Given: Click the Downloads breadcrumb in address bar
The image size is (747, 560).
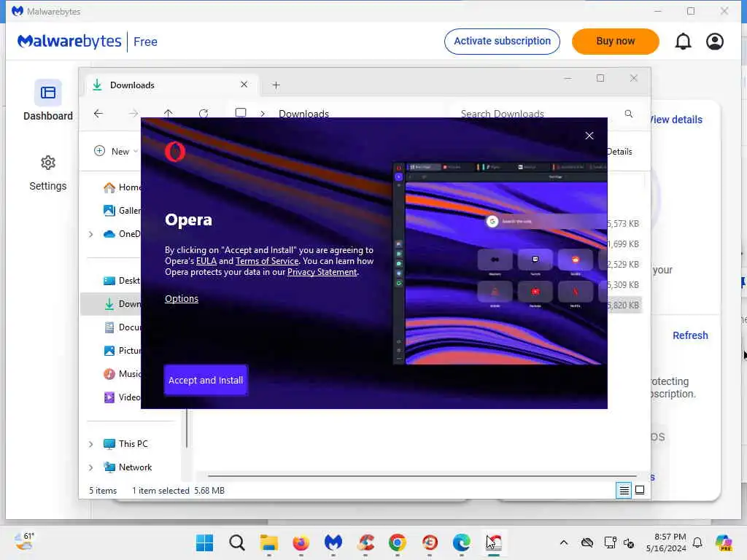Looking at the screenshot, I should 303,113.
